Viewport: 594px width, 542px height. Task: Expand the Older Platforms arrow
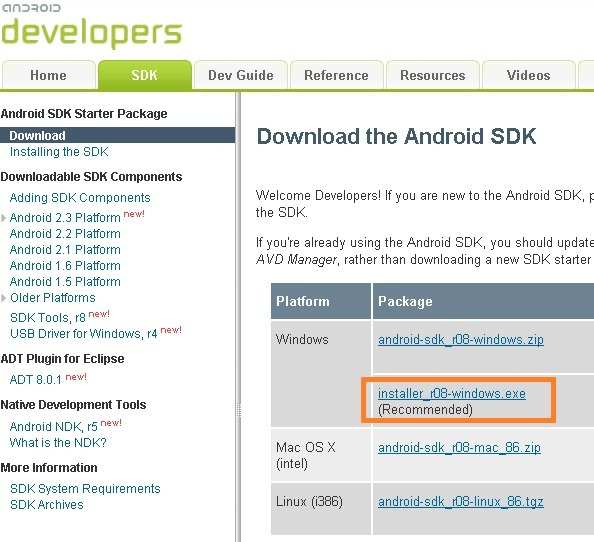click(x=3, y=298)
